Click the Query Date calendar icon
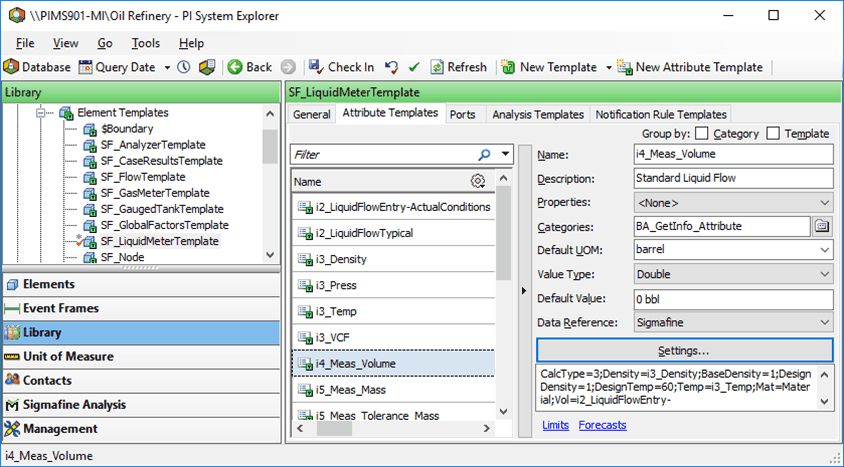 click(x=85, y=67)
